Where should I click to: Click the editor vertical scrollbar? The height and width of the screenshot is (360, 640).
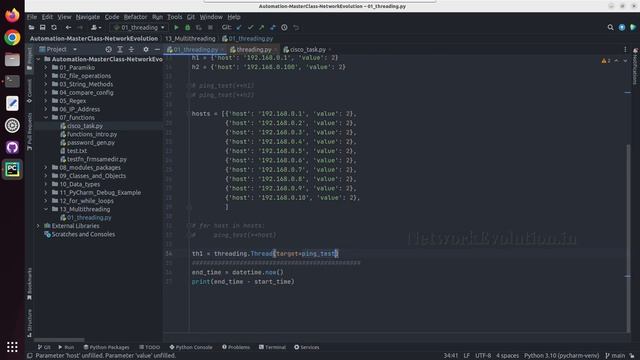coord(628,238)
